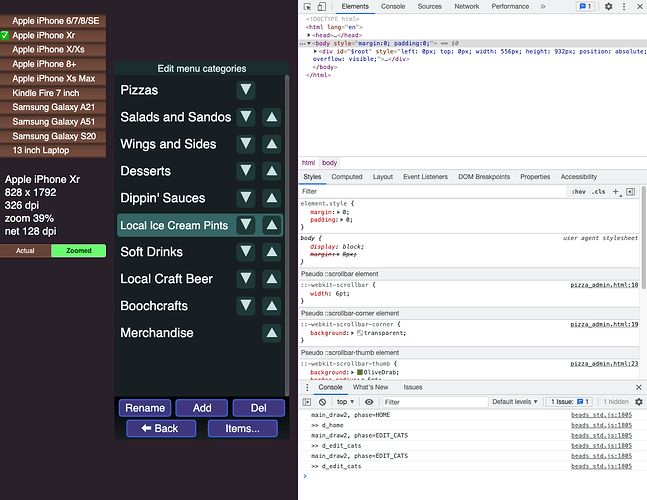The width and height of the screenshot is (647, 500).
Task: Open Default levels dropdown
Action: [515, 402]
